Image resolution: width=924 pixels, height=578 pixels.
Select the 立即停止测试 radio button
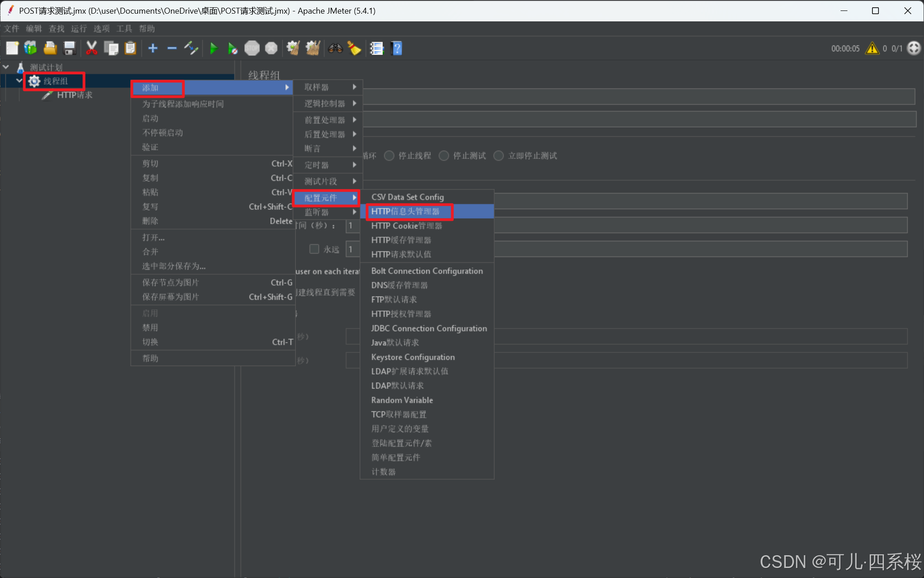tap(499, 156)
